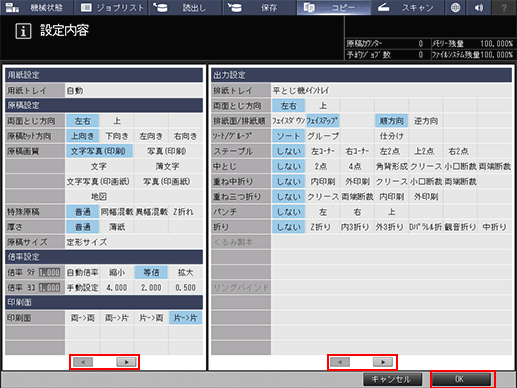Click the メモリー残量 100.000% readout
Viewport: 517px width, 388px height.
click(473, 44)
